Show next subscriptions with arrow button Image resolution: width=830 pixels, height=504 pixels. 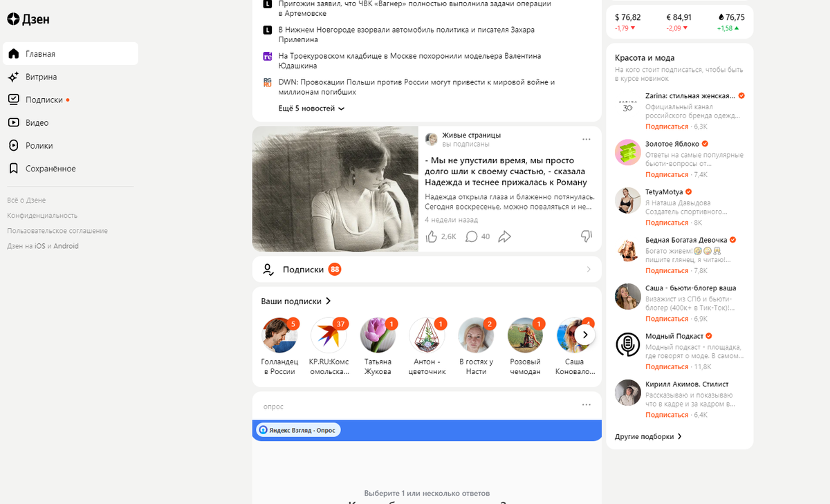(x=585, y=335)
